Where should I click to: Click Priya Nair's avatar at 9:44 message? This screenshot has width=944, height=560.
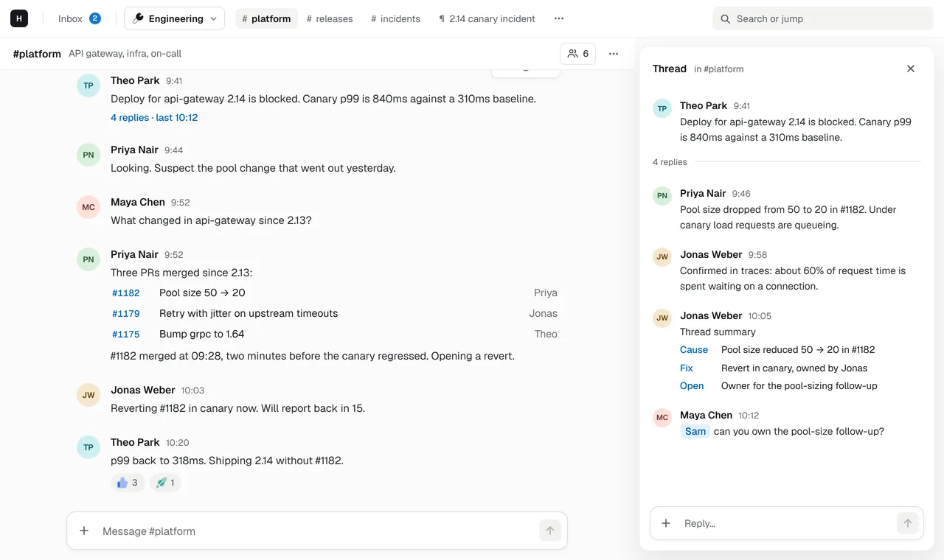[x=88, y=155]
